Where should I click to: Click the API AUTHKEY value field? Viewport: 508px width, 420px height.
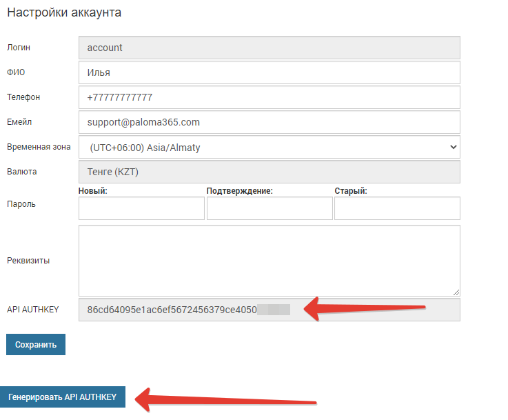coord(269,310)
